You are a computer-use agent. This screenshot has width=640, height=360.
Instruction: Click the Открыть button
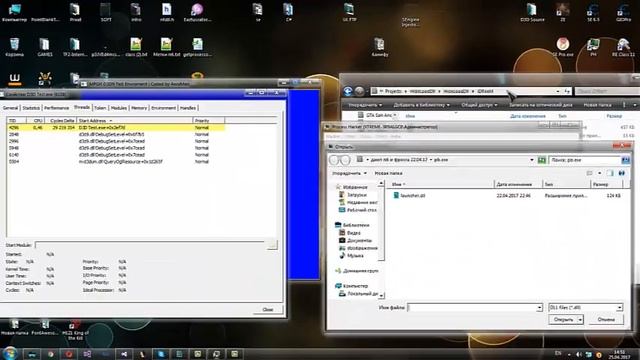click(x=563, y=320)
